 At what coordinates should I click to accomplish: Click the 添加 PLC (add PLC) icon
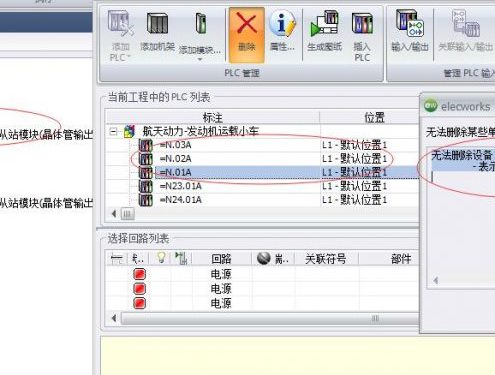pyautogui.click(x=120, y=23)
